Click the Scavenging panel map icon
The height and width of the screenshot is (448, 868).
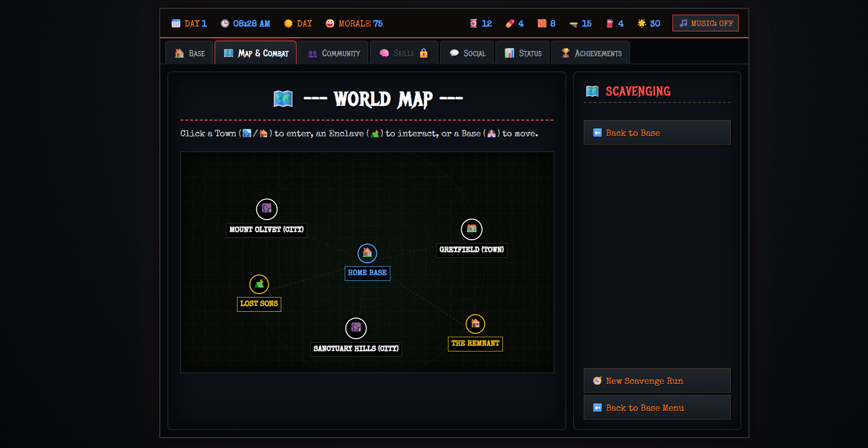593,91
